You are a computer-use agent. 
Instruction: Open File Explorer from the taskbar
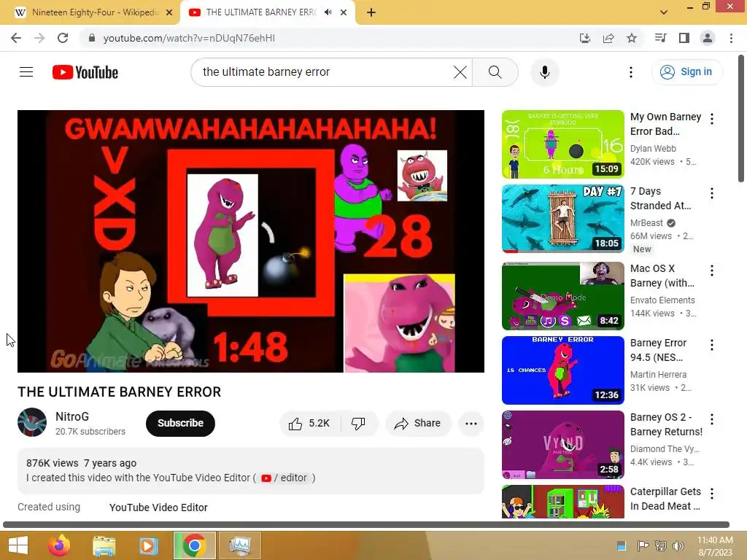104,545
